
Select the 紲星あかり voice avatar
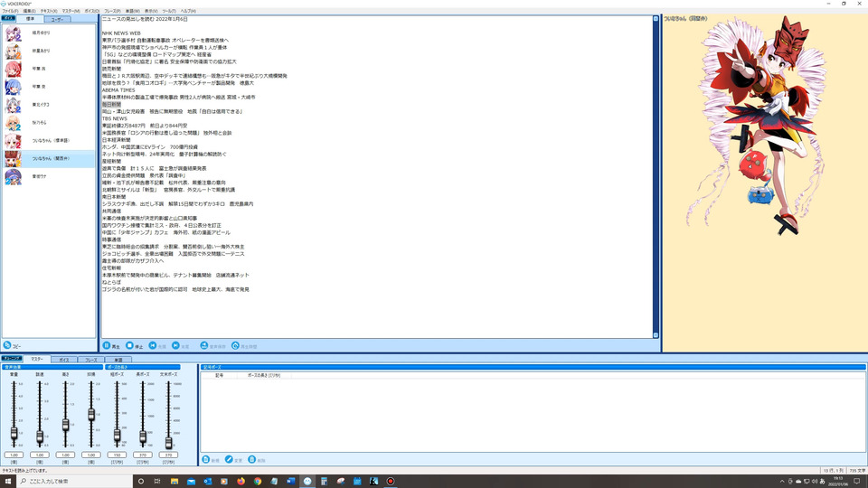[13, 52]
